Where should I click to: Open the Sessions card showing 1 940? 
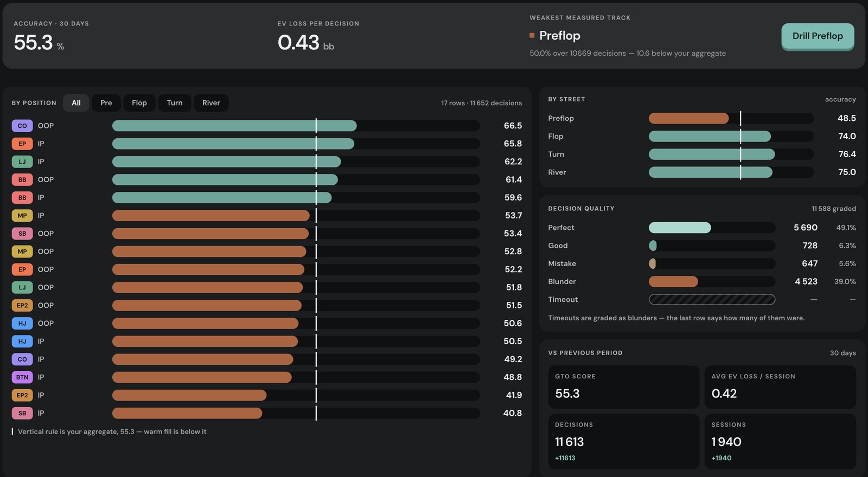click(x=780, y=441)
